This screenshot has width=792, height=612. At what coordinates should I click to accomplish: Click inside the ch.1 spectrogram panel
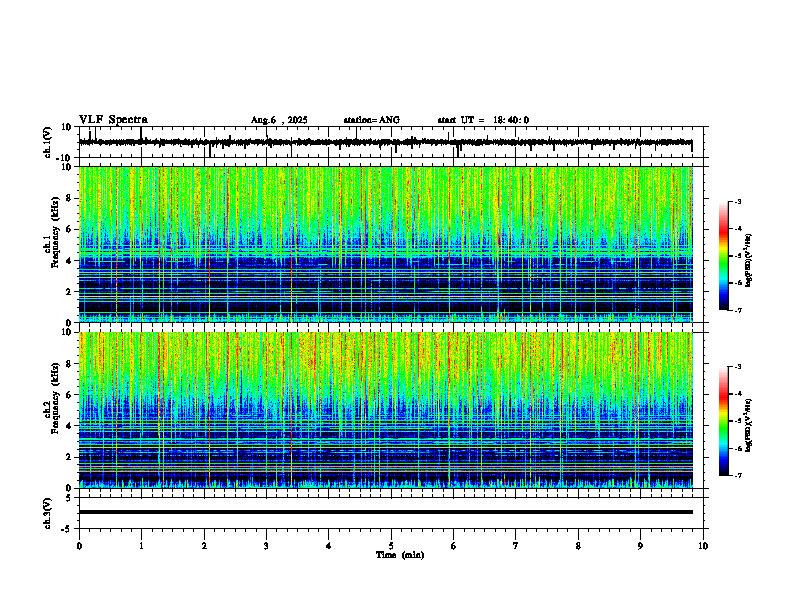386,244
